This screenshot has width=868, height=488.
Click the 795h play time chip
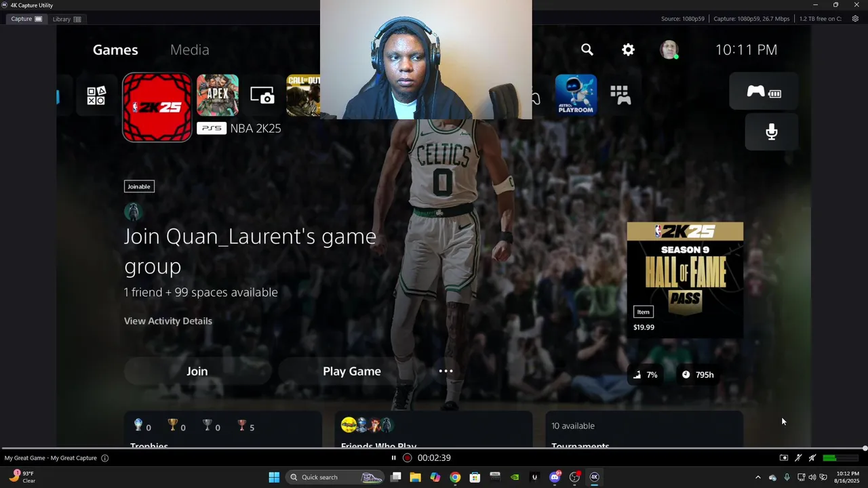click(698, 375)
